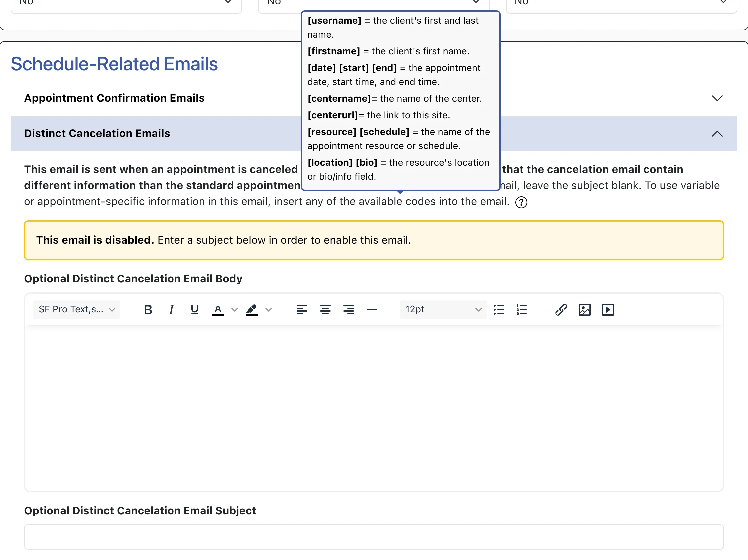Insert an image into the email body

[x=584, y=309]
